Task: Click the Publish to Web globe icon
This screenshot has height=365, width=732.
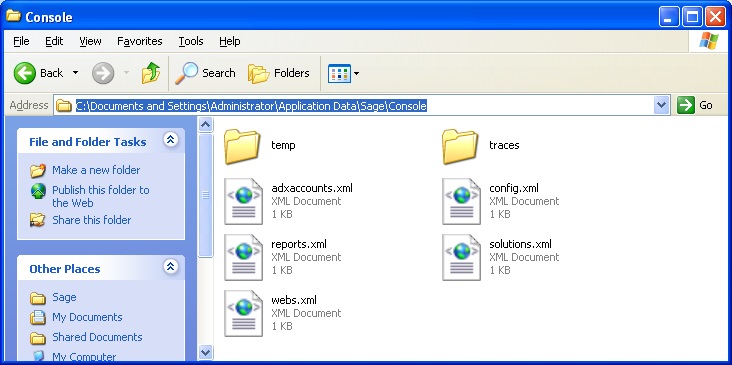Action: pyautogui.click(x=38, y=191)
